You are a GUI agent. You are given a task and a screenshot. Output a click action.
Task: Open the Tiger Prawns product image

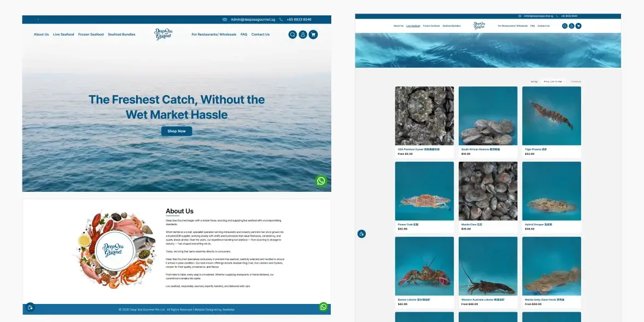point(552,116)
